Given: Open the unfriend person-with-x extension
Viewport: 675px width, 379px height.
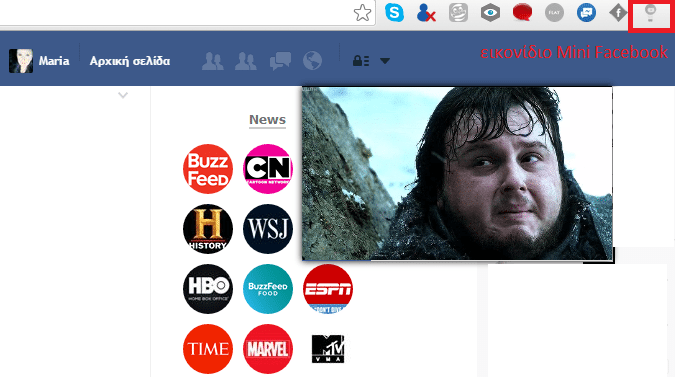Looking at the screenshot, I should point(426,12).
